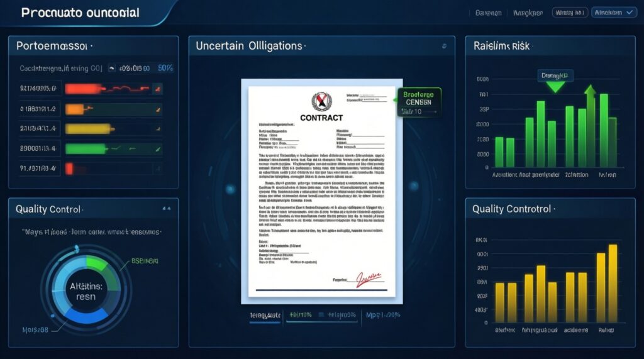The image size is (644, 359).
Task: Click the icon at the end of the orange bar row
Action: coord(157,109)
